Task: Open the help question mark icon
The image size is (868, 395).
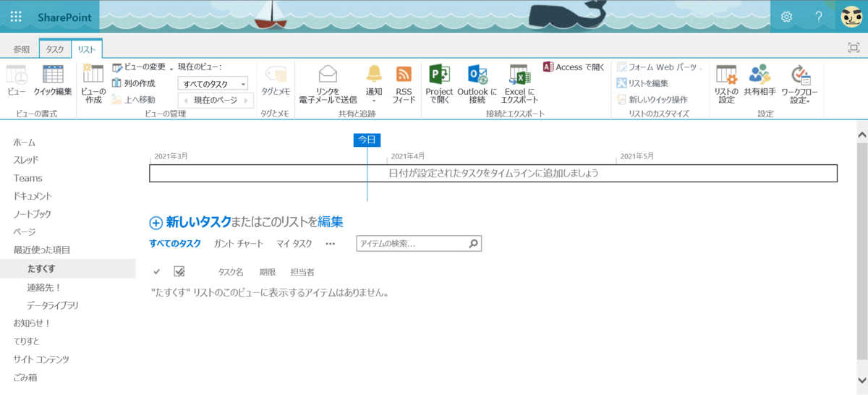Action: tap(819, 16)
